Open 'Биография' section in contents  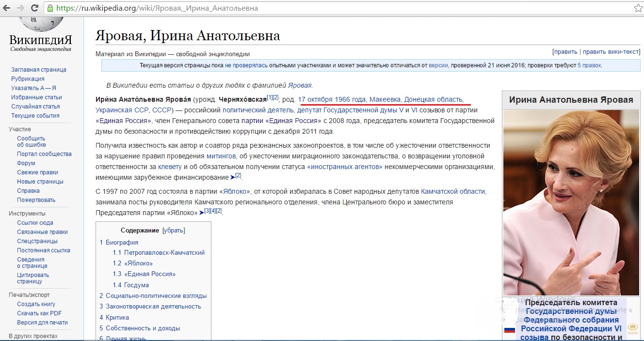click(x=122, y=242)
